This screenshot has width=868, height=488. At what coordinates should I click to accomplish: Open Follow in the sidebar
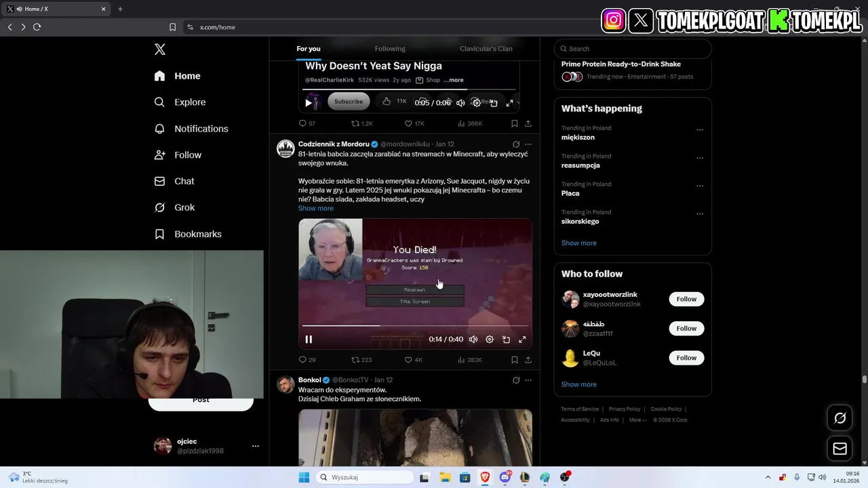tap(178, 155)
